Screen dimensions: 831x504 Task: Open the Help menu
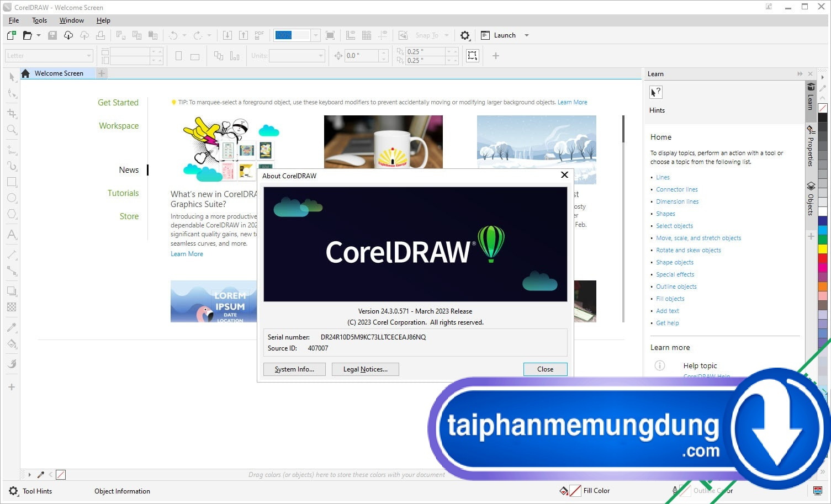(x=103, y=20)
